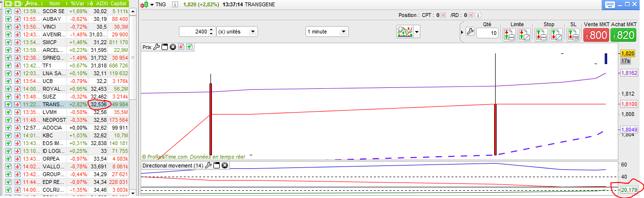Open the 1 minute timeframe dropdown
644x198 pixels.
(x=327, y=32)
